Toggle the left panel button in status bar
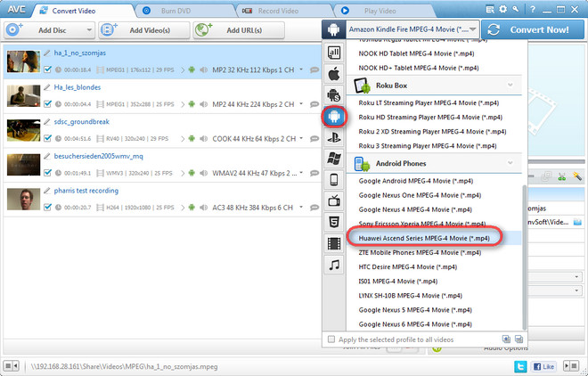 tap(11, 365)
